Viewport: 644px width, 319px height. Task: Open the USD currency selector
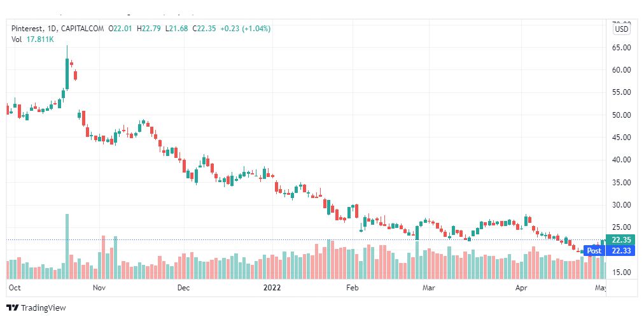pos(621,29)
